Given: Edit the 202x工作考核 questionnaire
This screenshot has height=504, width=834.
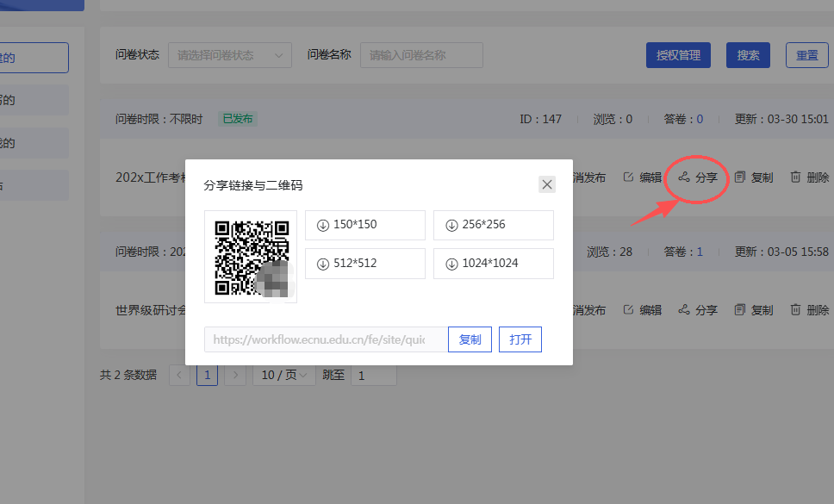Looking at the screenshot, I should (x=643, y=177).
